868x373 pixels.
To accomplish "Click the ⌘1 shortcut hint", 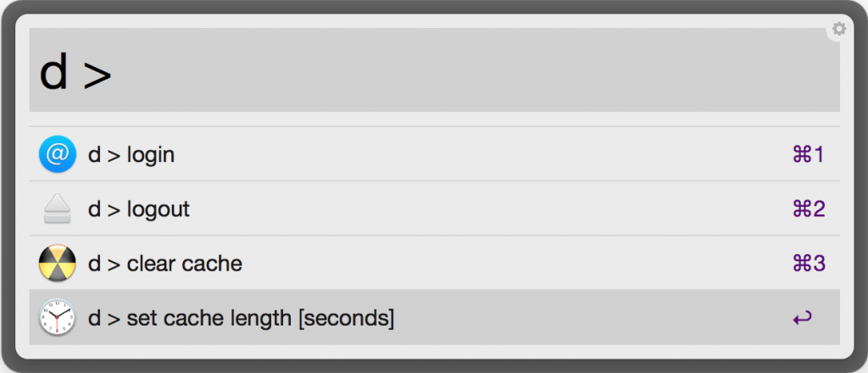I will pyautogui.click(x=808, y=155).
